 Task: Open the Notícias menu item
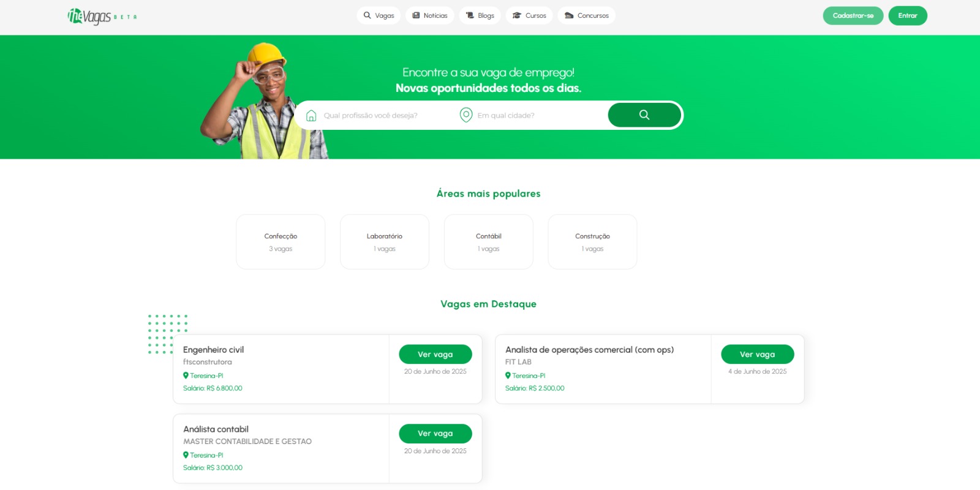[429, 15]
